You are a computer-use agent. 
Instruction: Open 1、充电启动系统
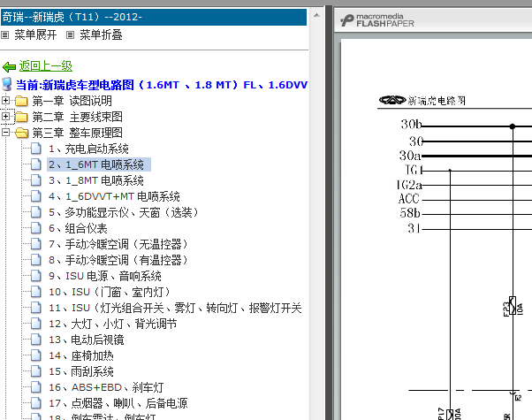(x=88, y=149)
